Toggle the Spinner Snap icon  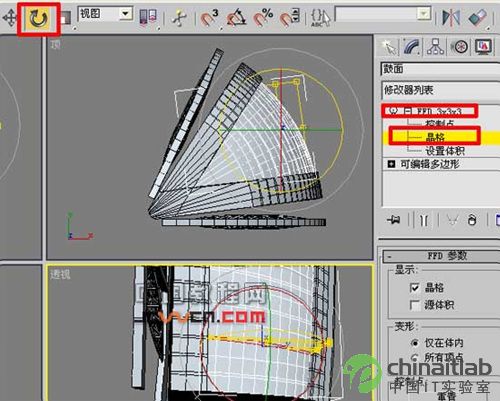pos(289,18)
